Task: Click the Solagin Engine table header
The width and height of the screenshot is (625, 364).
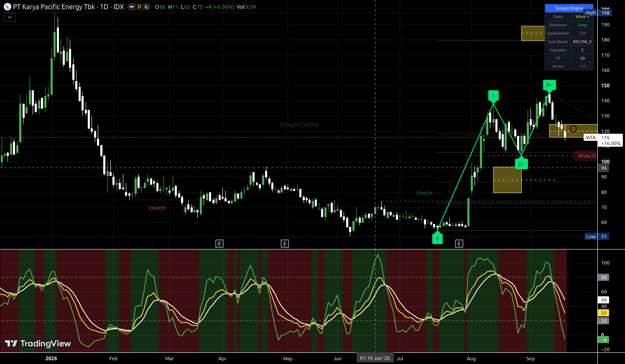Action: coord(569,8)
